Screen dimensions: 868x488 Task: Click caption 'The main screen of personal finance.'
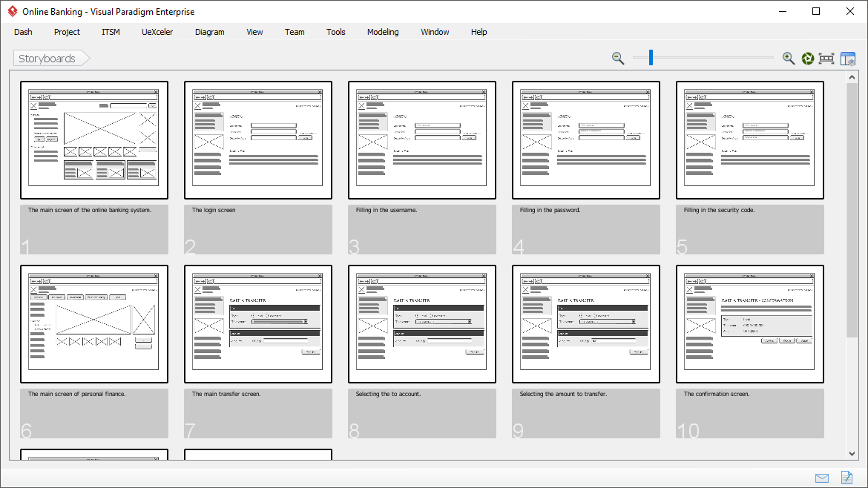click(77, 394)
